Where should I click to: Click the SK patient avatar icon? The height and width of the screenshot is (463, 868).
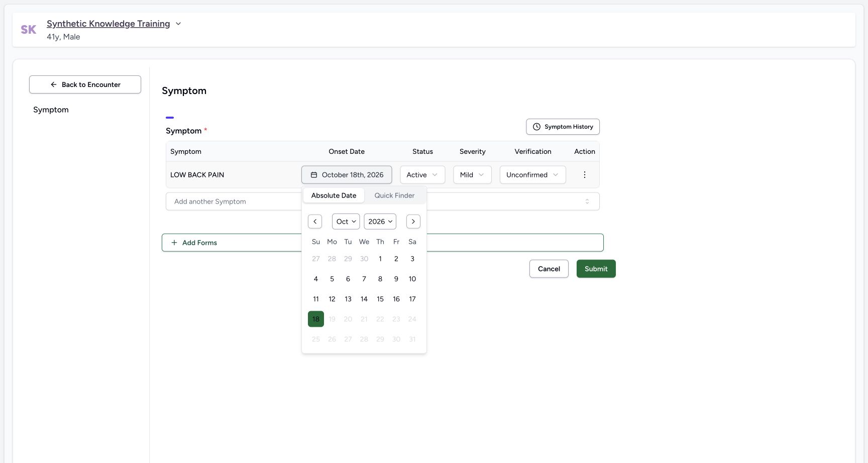coord(29,30)
